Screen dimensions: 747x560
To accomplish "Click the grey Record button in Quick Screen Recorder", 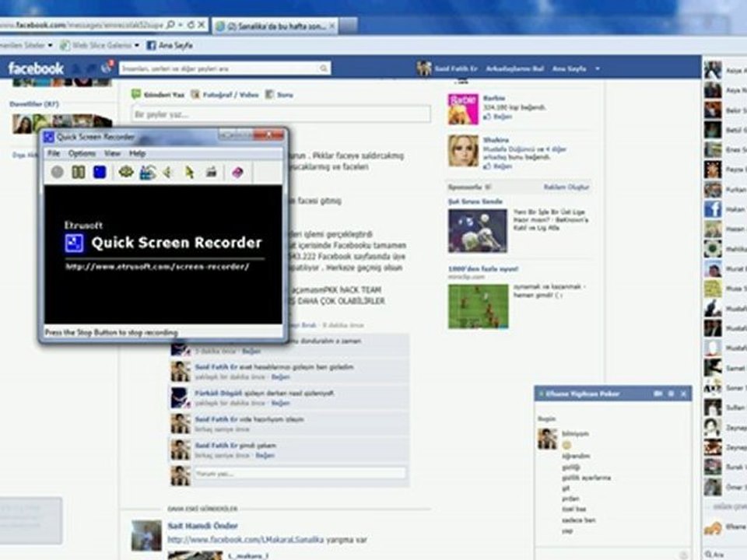I will point(57,172).
